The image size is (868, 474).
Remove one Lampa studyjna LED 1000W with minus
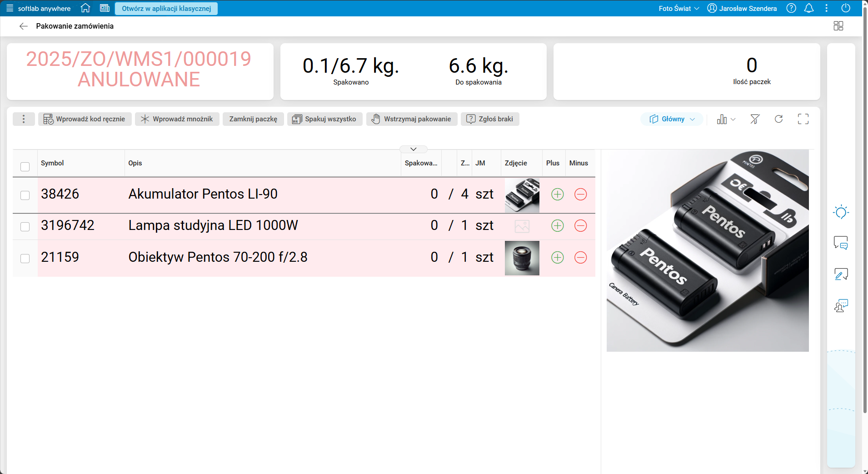(x=580, y=226)
